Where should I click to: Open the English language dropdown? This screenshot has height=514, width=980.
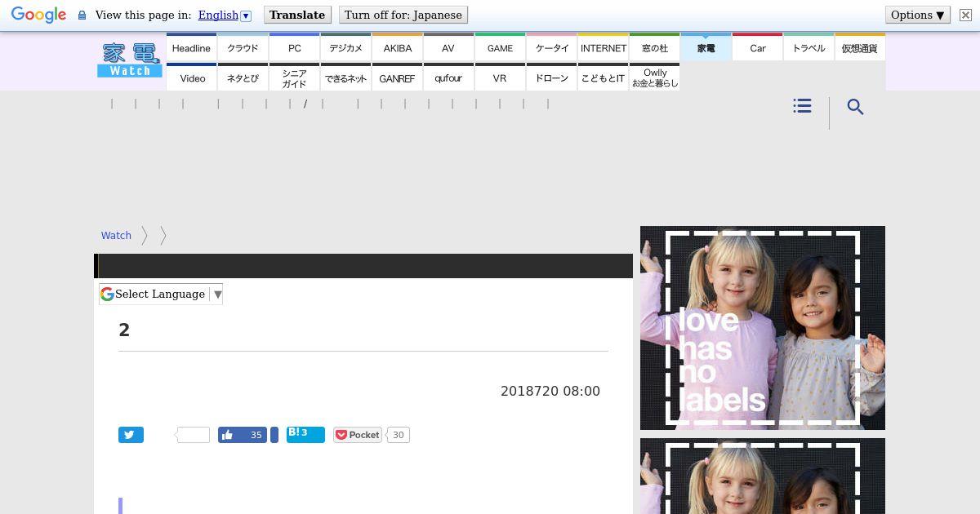(x=225, y=15)
